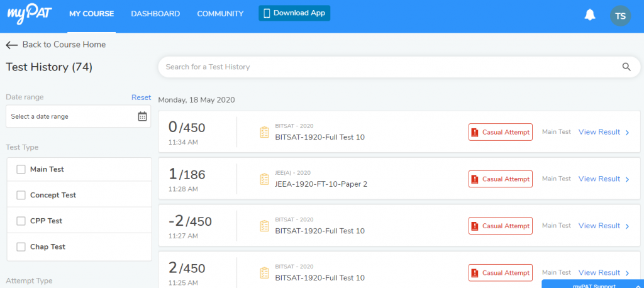This screenshot has height=288, width=644.
Task: Switch to DASHBOARD tab
Action: (x=155, y=14)
